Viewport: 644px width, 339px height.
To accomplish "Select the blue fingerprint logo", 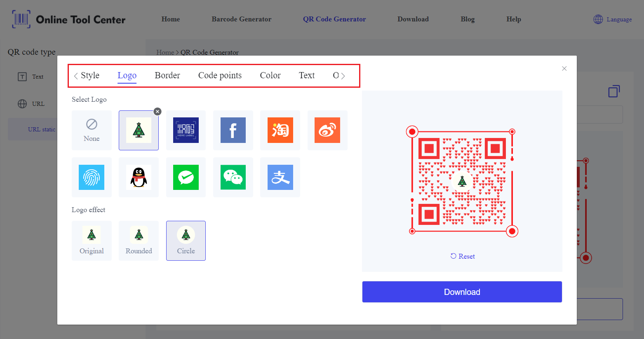I will coord(92,177).
